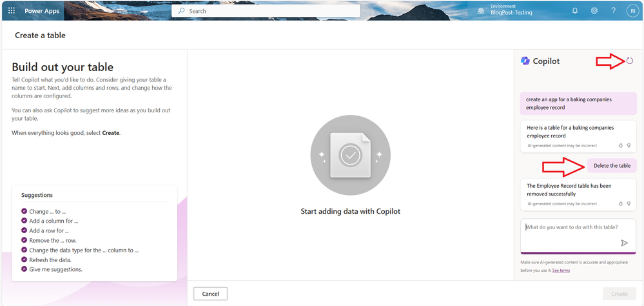Thumbs up the baking companies table reply

[x=621, y=146]
